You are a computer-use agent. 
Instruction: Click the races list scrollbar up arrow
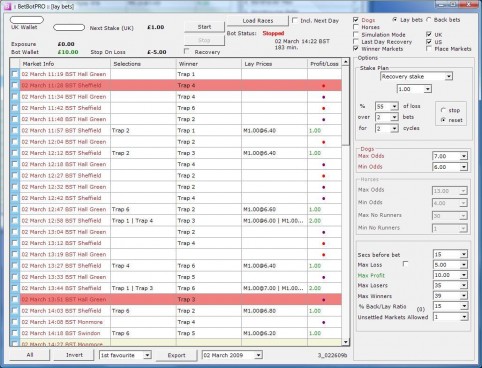[345, 62]
